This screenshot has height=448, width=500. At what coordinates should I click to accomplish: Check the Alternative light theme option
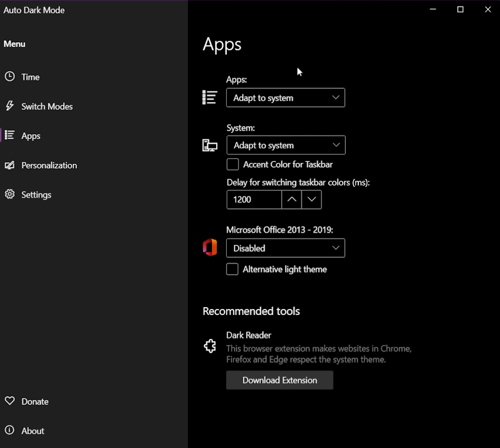[x=232, y=269]
